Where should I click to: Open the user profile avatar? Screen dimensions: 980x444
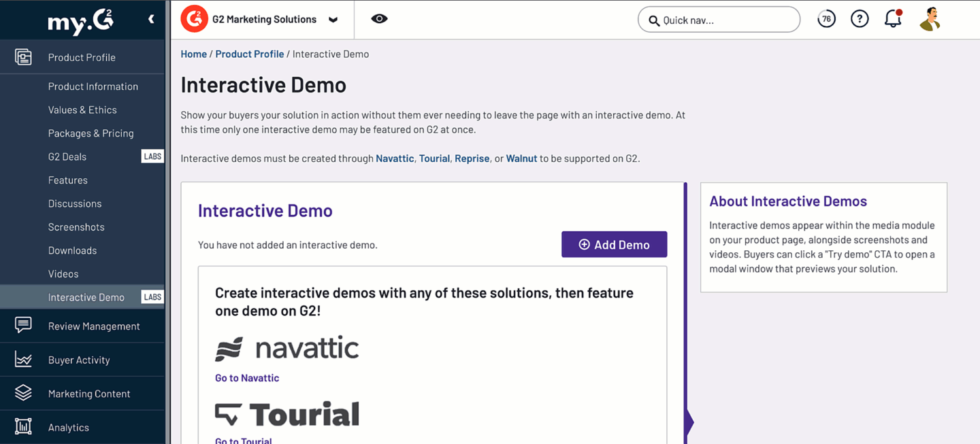[930, 19]
